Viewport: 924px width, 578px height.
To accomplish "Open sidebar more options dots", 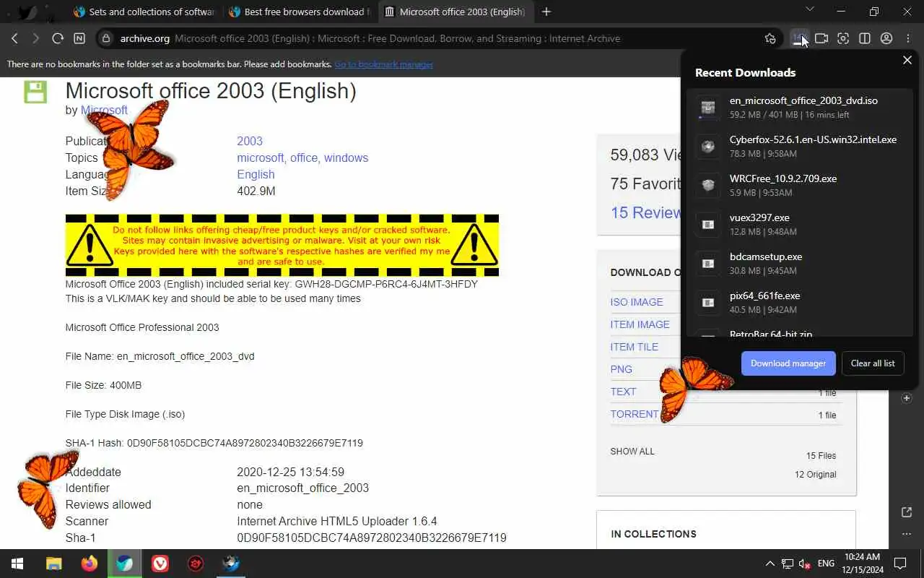I will click(907, 534).
